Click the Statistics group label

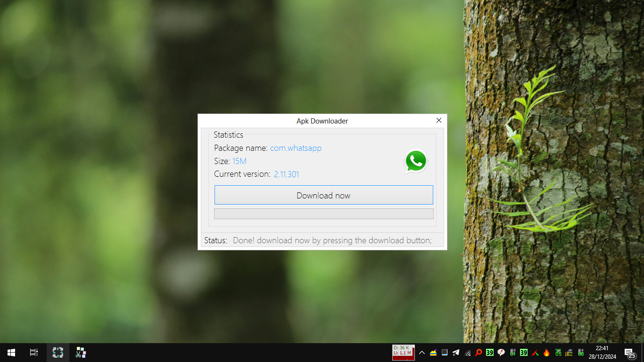tap(228, 135)
